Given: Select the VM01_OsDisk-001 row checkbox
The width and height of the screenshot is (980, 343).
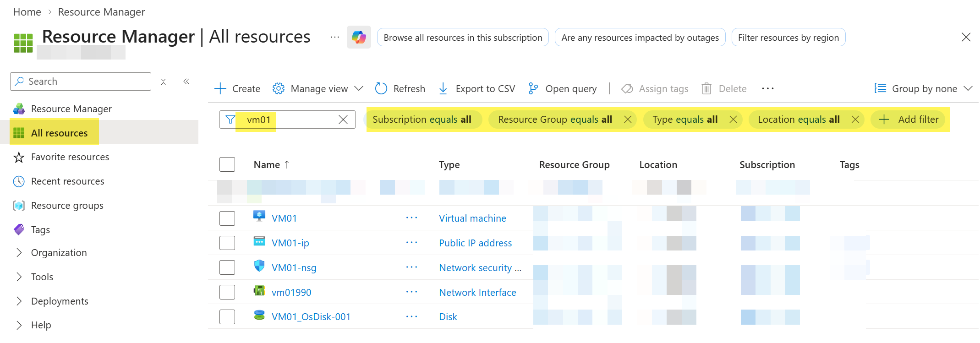Looking at the screenshot, I should point(227,316).
